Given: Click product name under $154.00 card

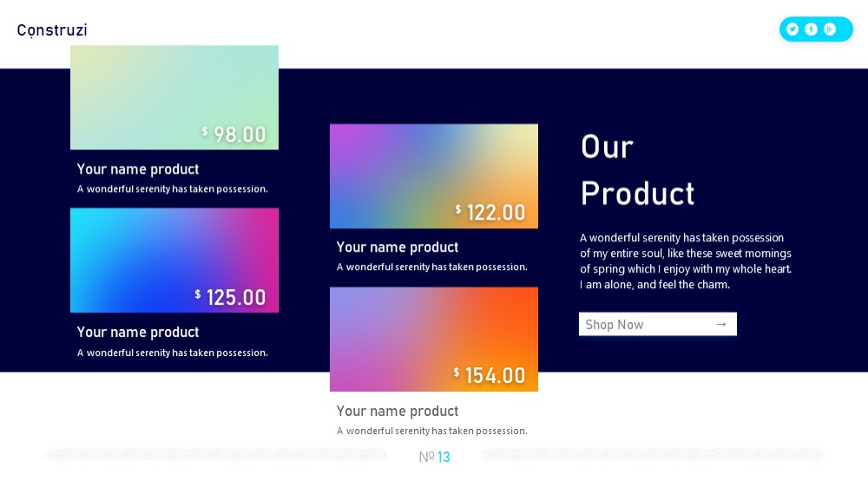Looking at the screenshot, I should click(x=398, y=411).
